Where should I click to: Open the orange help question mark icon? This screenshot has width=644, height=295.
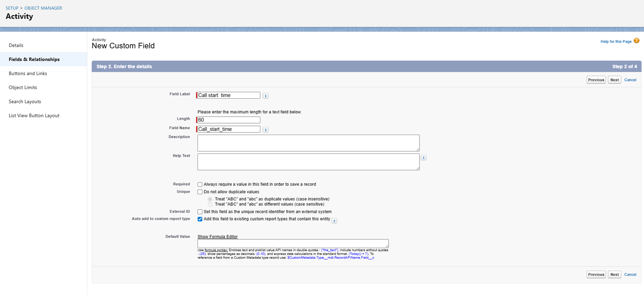tap(637, 41)
